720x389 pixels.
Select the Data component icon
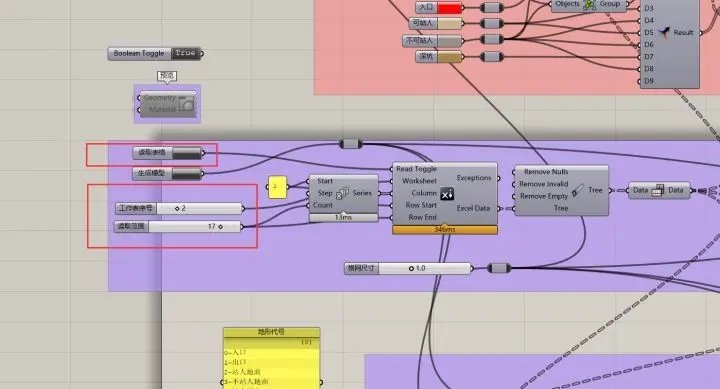(x=658, y=190)
